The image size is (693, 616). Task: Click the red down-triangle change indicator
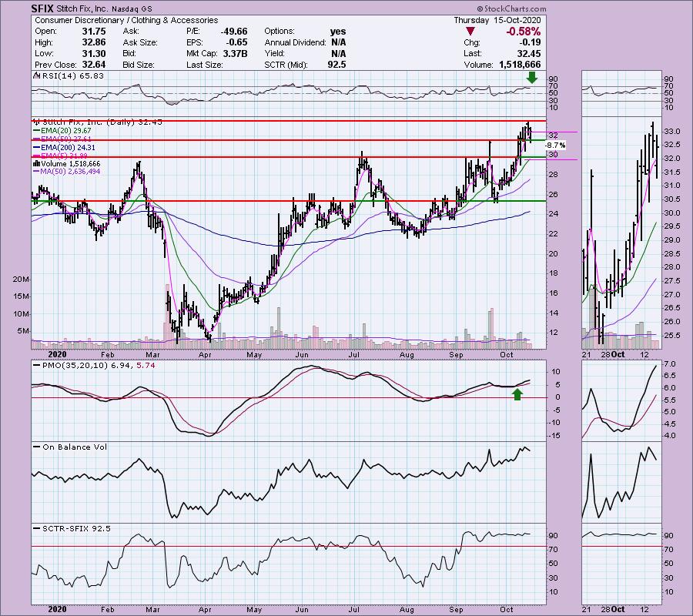point(470,32)
